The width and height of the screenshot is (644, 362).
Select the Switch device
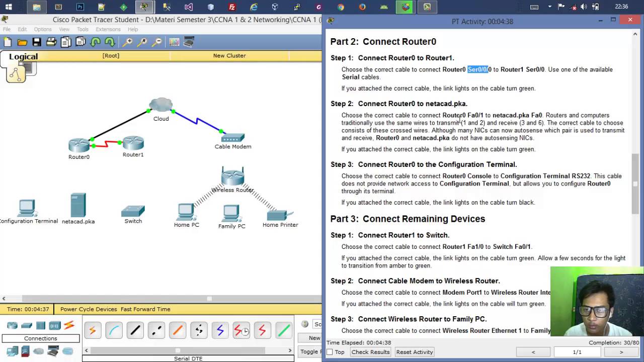pos(133,211)
